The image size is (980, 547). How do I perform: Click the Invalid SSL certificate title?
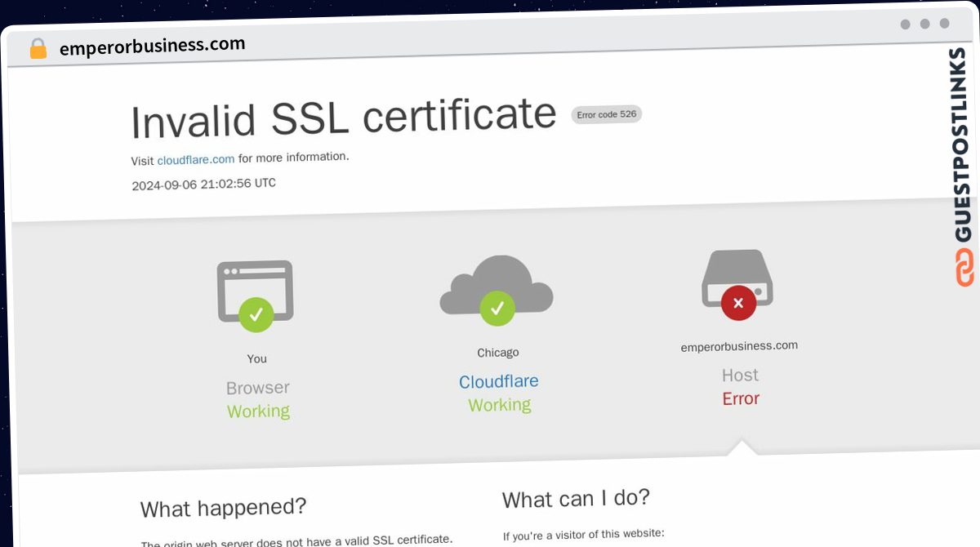point(344,118)
